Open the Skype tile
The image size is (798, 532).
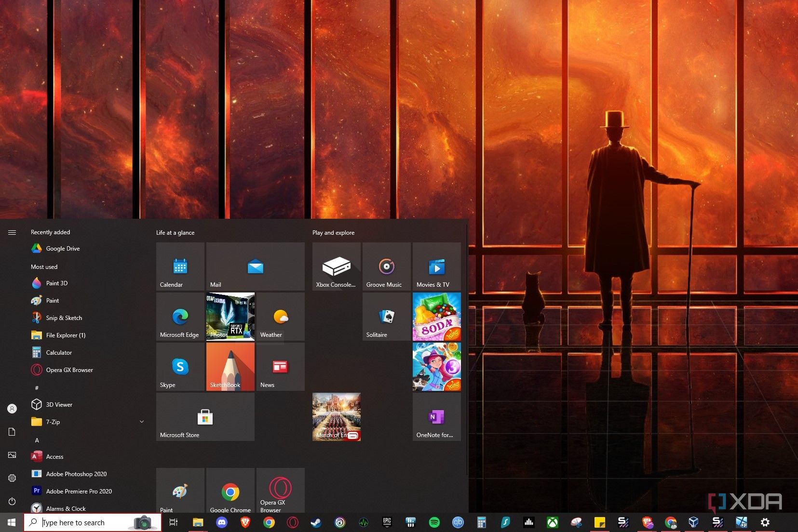coord(180,366)
